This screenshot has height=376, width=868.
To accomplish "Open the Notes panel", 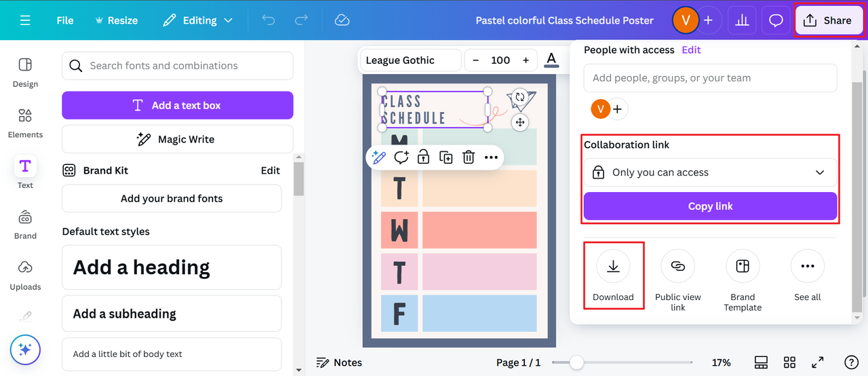I will (339, 362).
